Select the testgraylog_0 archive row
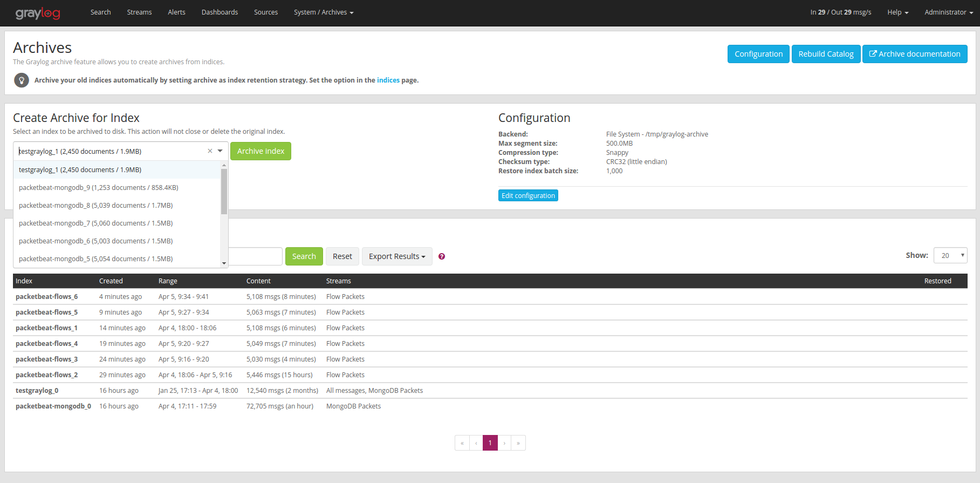This screenshot has height=483, width=980. click(490, 391)
